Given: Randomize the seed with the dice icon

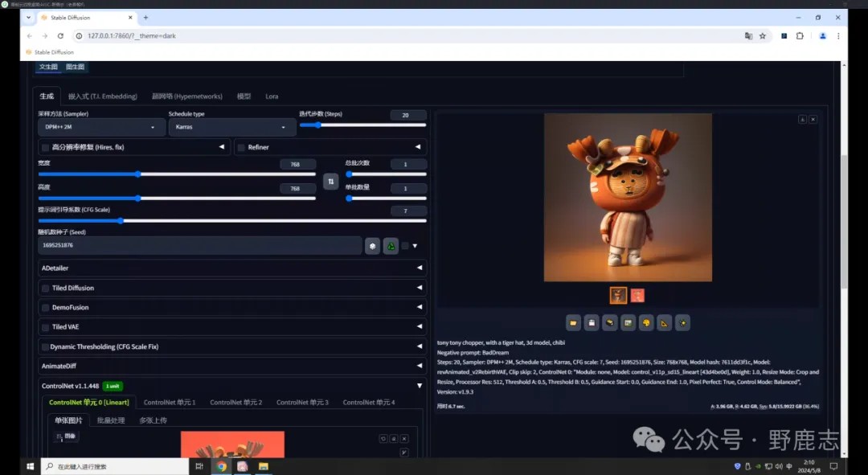Looking at the screenshot, I should (373, 246).
